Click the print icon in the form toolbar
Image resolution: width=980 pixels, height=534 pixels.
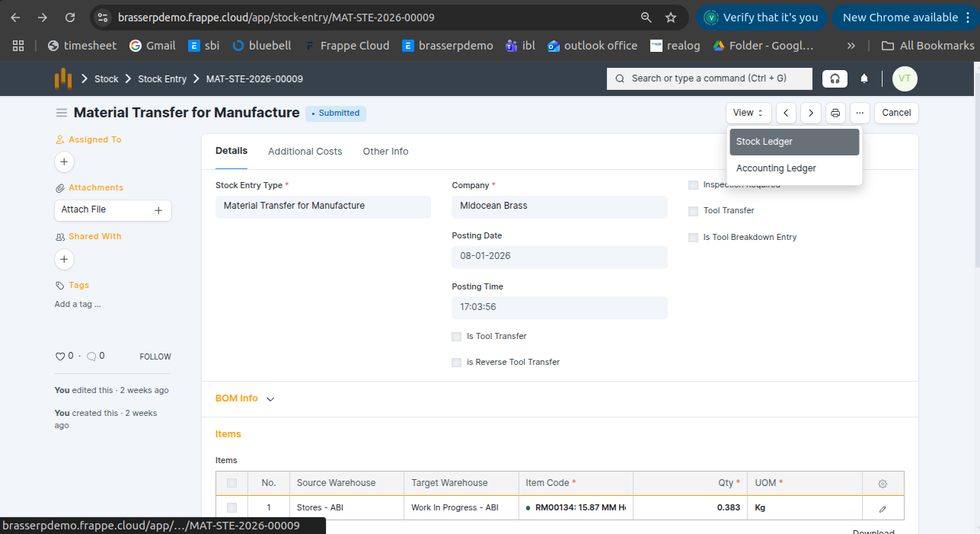[835, 113]
